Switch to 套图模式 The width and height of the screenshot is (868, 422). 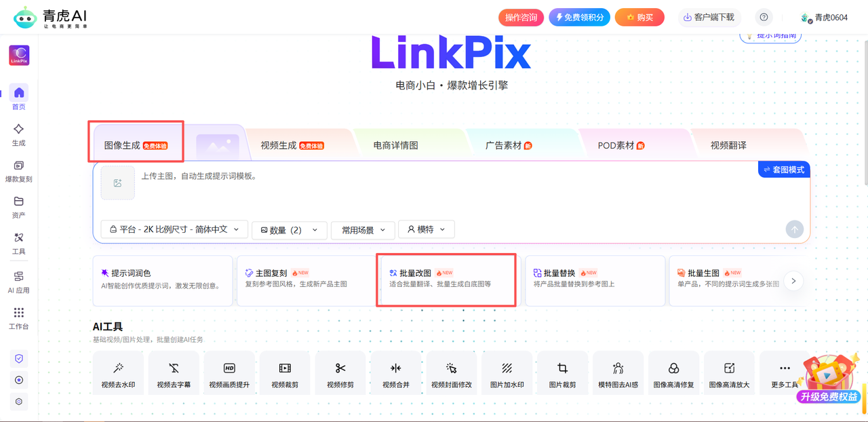pyautogui.click(x=784, y=170)
